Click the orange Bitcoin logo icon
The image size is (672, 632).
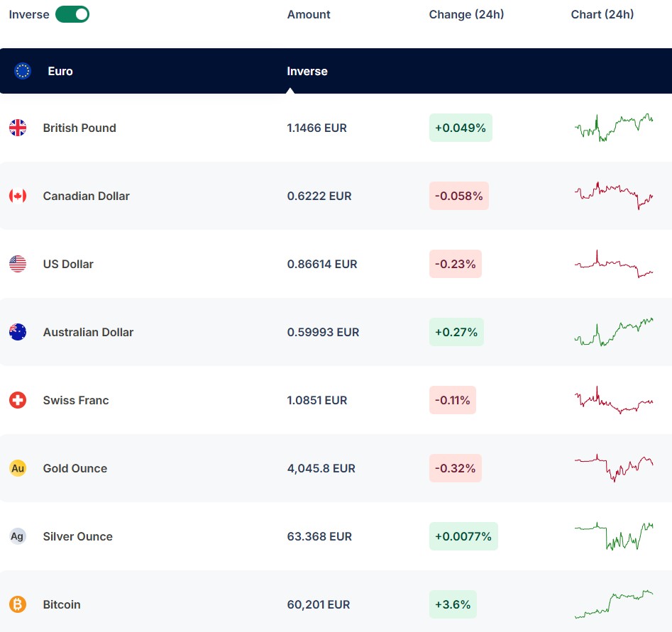18,604
